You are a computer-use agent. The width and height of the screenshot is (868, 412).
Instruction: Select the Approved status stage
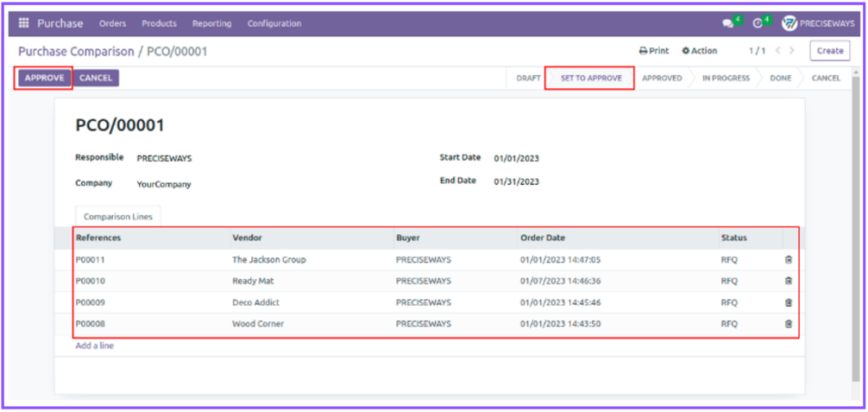[662, 78]
